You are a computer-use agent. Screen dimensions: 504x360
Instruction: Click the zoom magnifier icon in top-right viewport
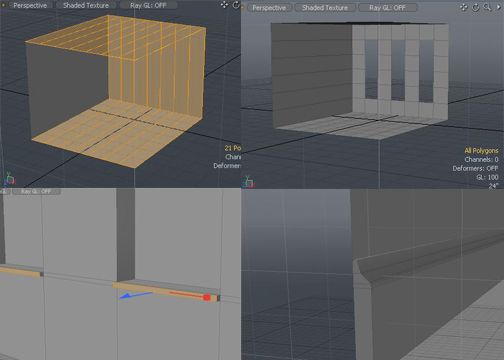[487, 7]
